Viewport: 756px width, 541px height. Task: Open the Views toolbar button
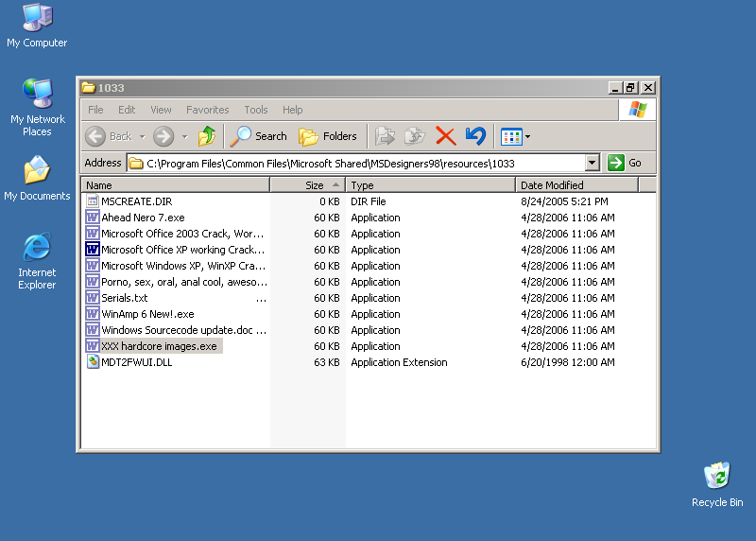point(511,137)
